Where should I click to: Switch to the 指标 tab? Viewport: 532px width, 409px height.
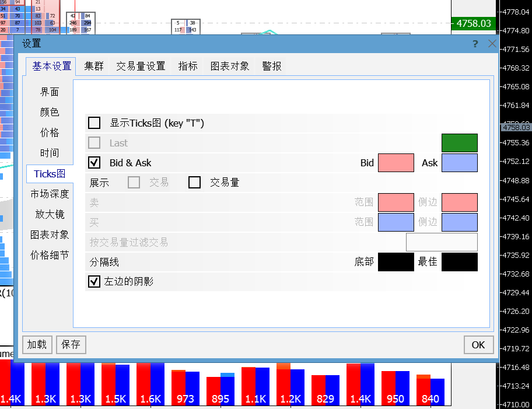click(x=188, y=66)
